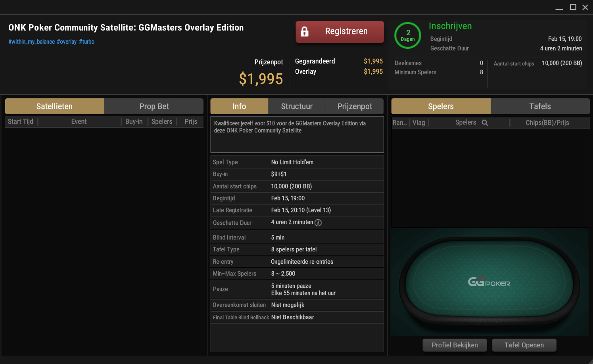Sort by Buy-in column header
Image resolution: width=593 pixels, height=364 pixels.
pos(134,122)
